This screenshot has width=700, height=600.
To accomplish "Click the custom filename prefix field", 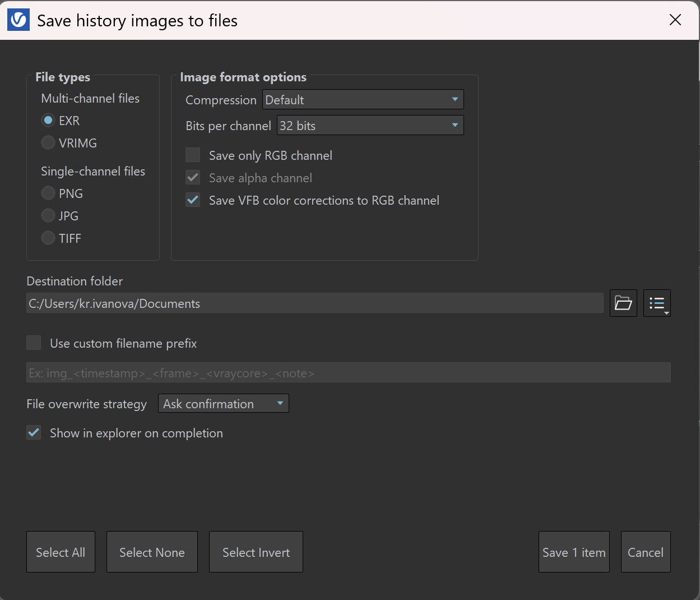I will click(x=349, y=373).
